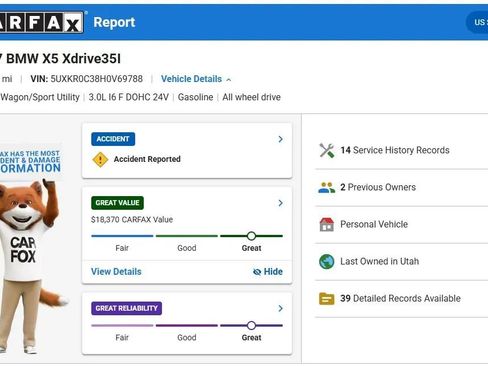This screenshot has height=366, width=488.
Task: Select the Personal Vehicle row
Action: click(401, 225)
